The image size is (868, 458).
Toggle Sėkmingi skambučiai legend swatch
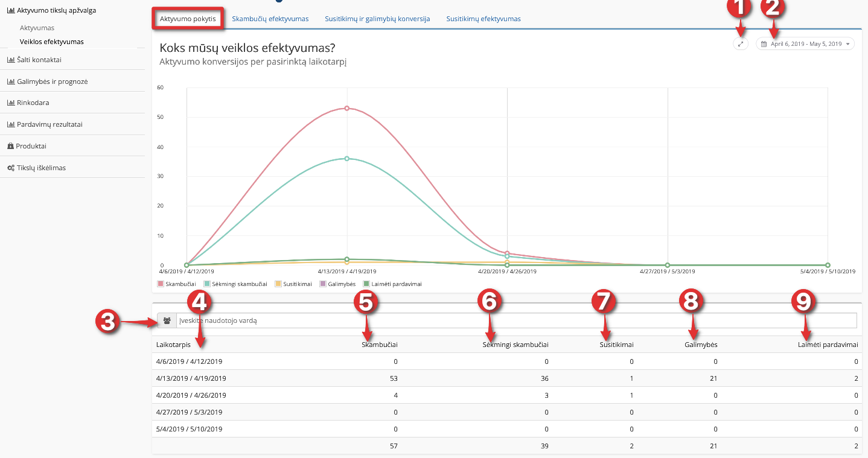[x=208, y=284]
